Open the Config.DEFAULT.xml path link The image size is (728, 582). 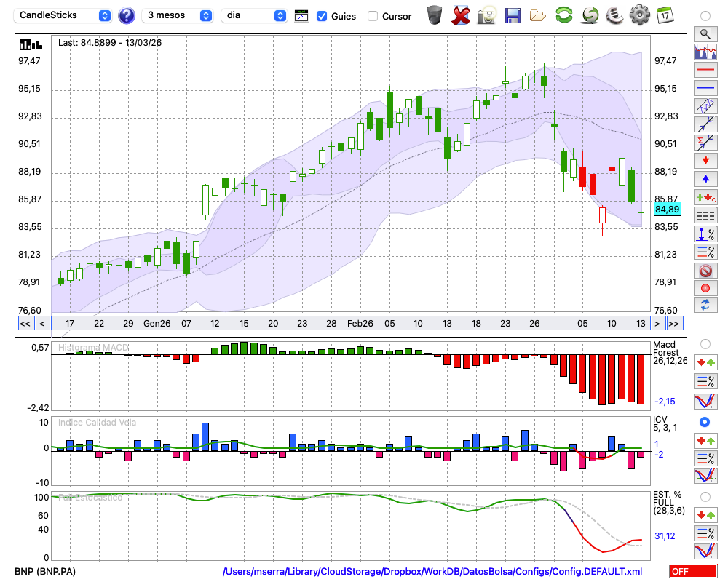tap(432, 571)
